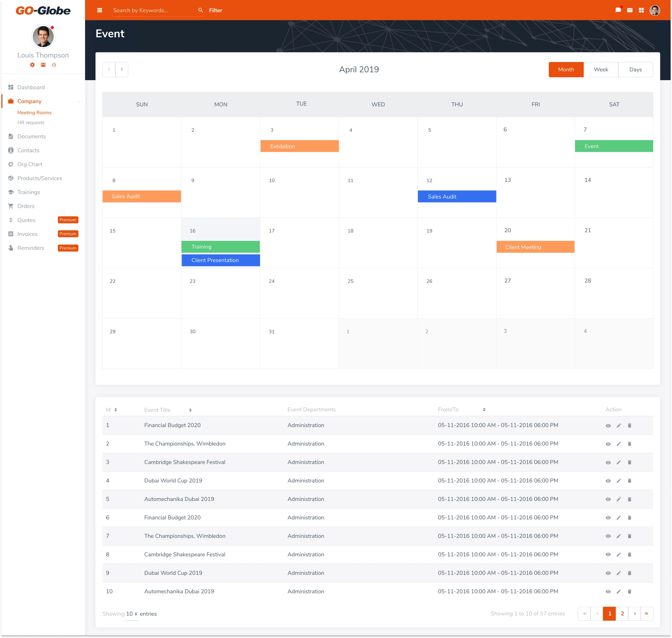Open HR requests in sidebar
This screenshot has width=672, height=638.
pyautogui.click(x=31, y=123)
